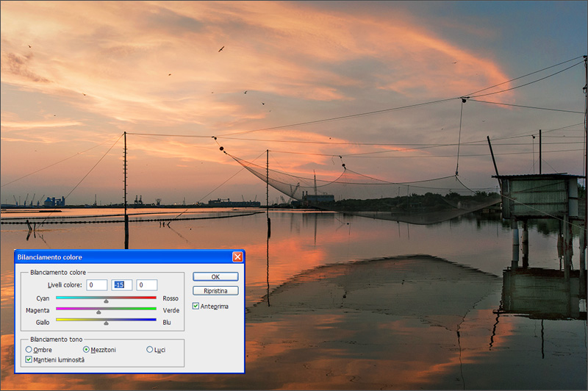Click the Livelli colore label
The height and width of the screenshot is (391, 588).
[66, 285]
